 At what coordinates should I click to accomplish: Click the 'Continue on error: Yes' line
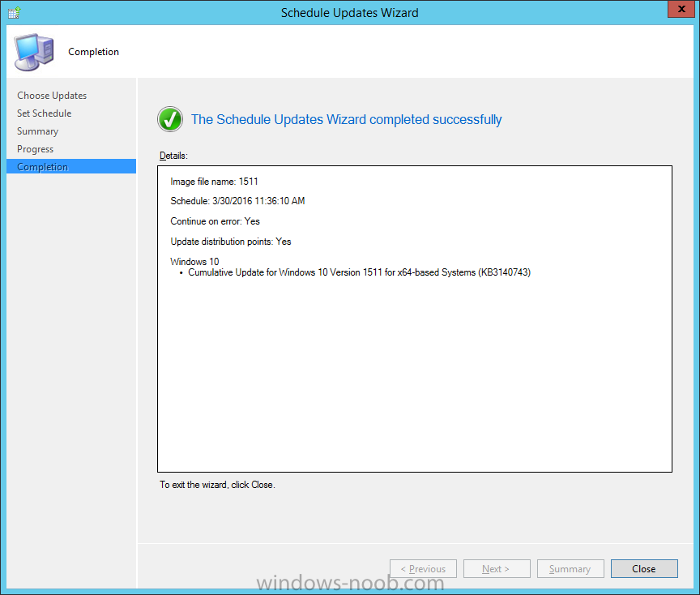tap(216, 221)
